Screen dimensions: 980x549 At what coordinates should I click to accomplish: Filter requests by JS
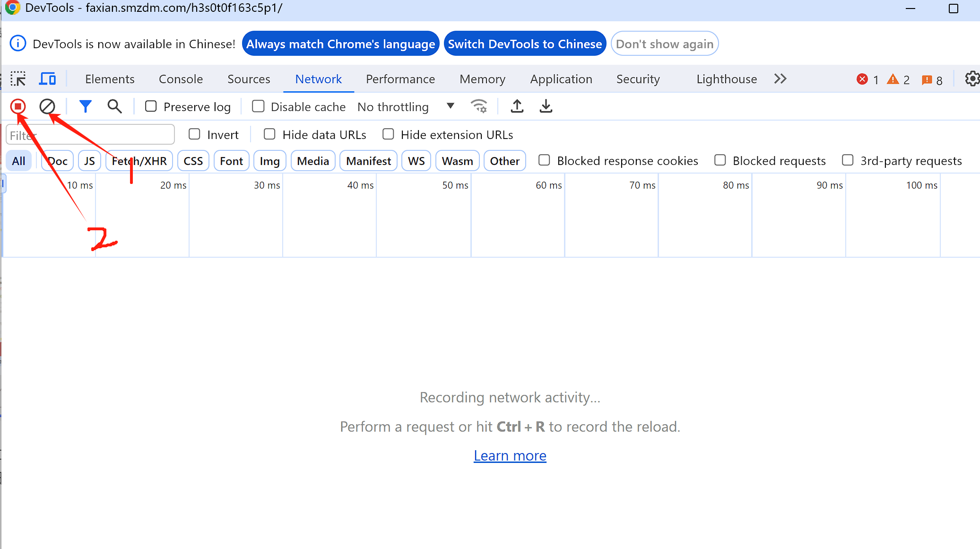89,161
